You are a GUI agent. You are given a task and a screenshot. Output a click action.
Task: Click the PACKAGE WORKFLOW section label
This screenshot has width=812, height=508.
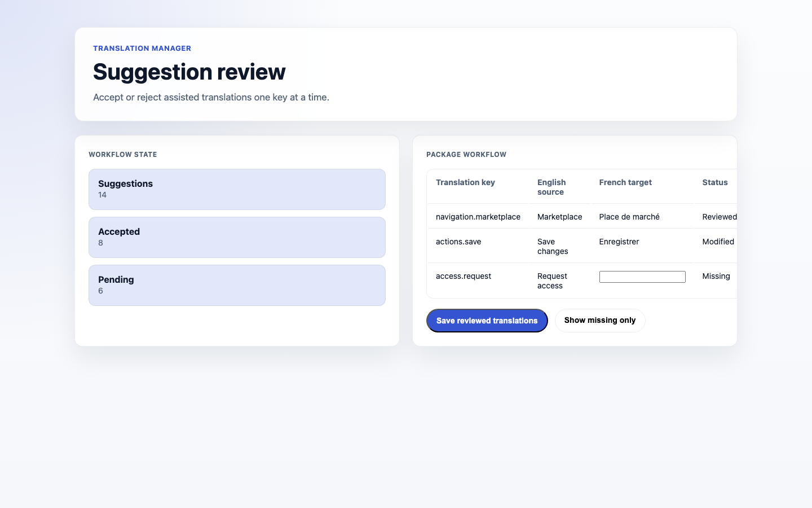point(466,155)
